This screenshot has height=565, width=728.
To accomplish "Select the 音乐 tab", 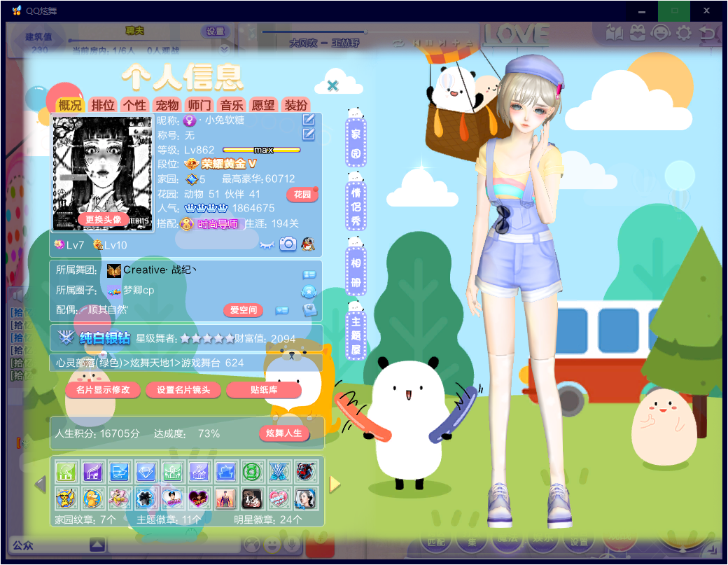I will point(231,105).
